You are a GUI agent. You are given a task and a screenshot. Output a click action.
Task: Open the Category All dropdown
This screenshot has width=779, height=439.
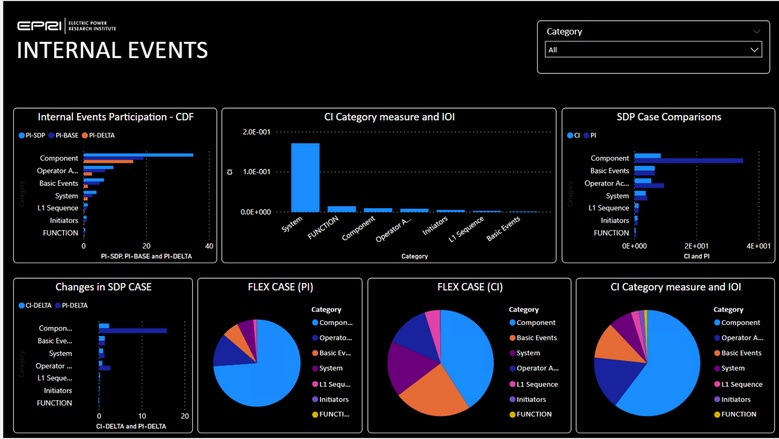(x=653, y=50)
